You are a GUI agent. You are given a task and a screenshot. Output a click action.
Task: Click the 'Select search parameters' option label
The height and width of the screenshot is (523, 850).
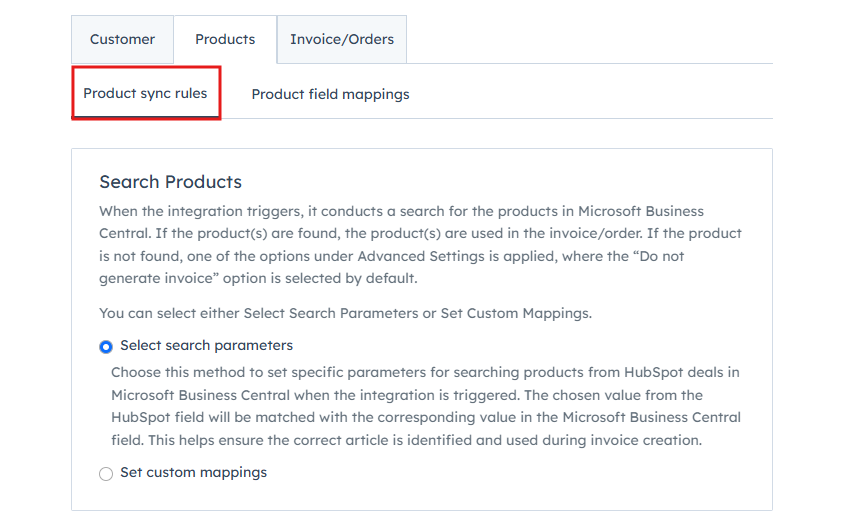point(206,345)
